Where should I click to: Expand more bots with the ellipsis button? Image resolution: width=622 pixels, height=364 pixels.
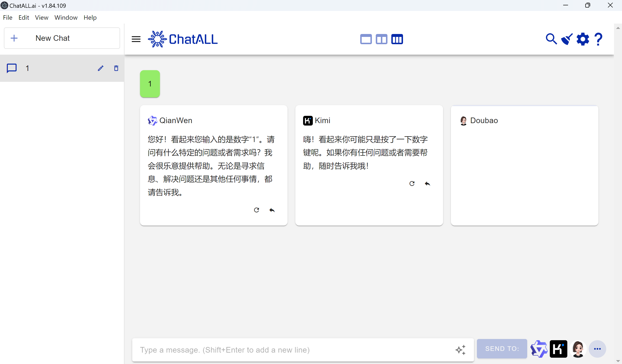coord(597,349)
